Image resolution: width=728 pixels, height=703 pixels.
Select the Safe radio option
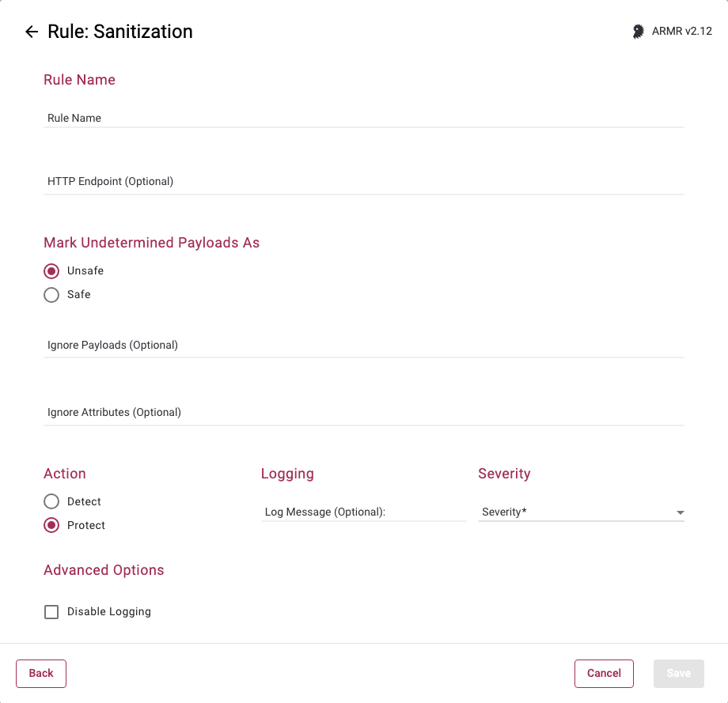(x=51, y=295)
